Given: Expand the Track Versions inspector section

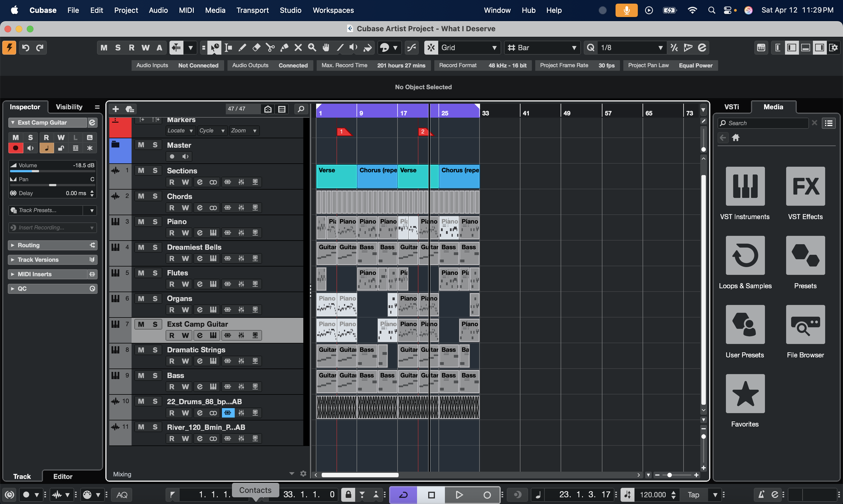Looking at the screenshot, I should coord(53,260).
